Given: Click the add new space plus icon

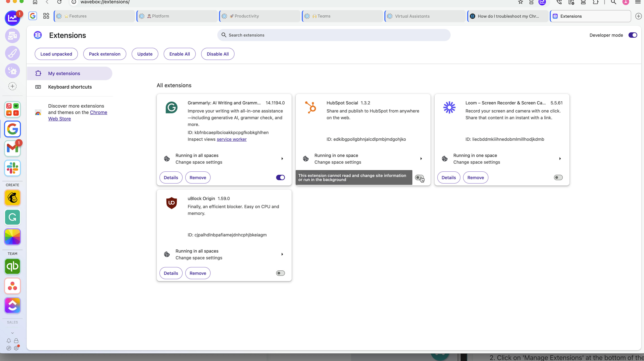Looking at the screenshot, I should click(x=12, y=86).
